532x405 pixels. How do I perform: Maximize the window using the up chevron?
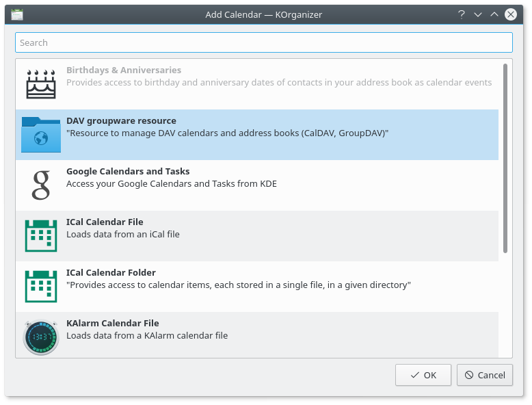pyautogui.click(x=494, y=14)
